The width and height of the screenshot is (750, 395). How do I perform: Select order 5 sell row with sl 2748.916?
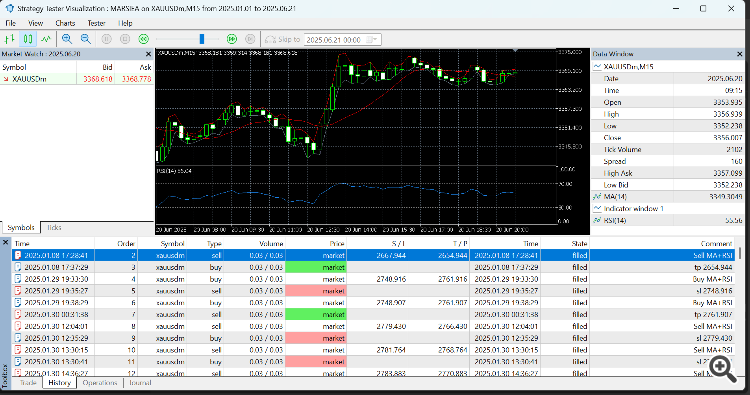click(x=373, y=291)
